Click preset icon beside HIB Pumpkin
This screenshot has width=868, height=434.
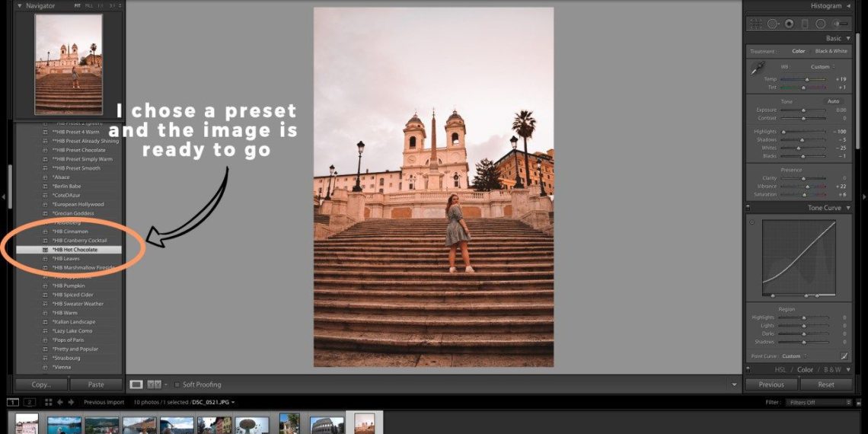[x=46, y=286]
